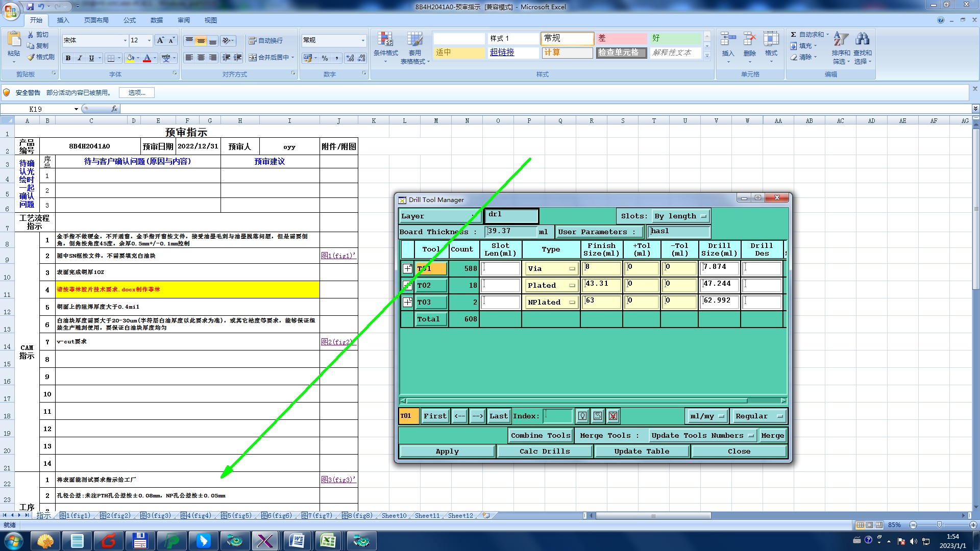This screenshot has width=980, height=551.
Task: Open the Slots By length dropdown
Action: pyautogui.click(x=681, y=216)
